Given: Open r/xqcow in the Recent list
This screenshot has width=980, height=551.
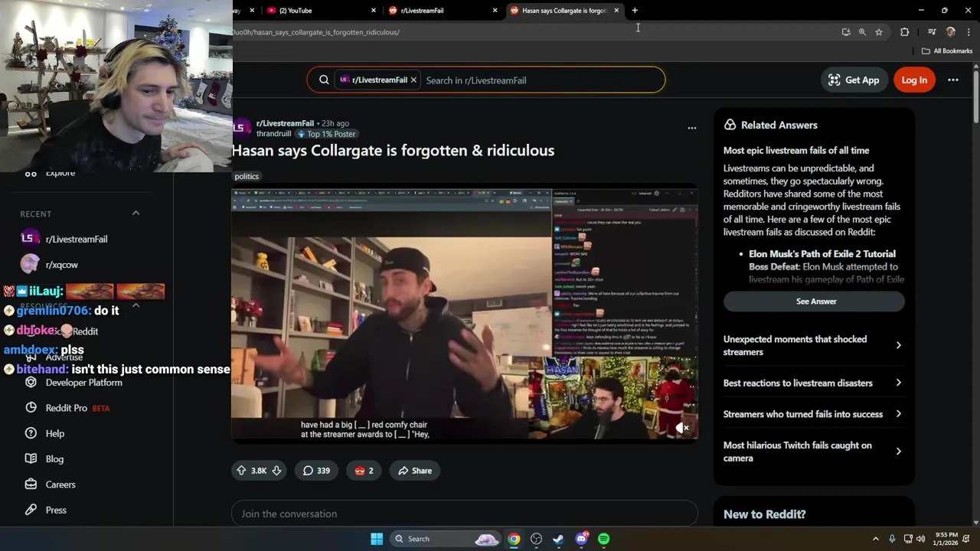Looking at the screenshot, I should click(x=61, y=265).
